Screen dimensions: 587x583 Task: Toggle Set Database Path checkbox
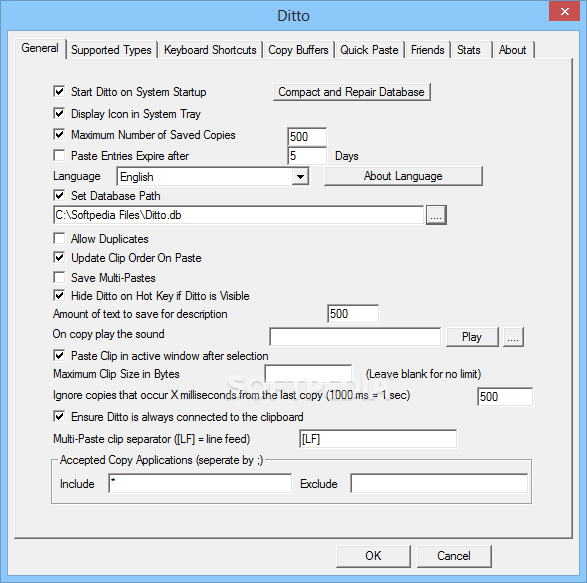[x=59, y=195]
